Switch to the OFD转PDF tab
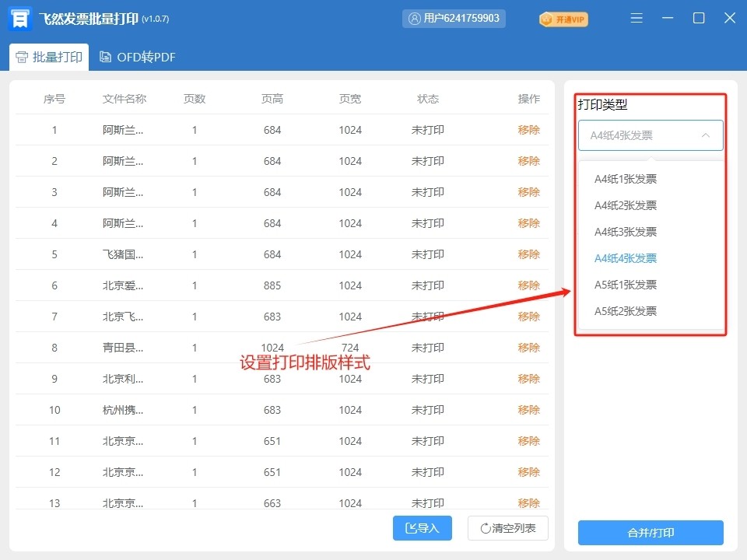The width and height of the screenshot is (747, 560). pyautogui.click(x=136, y=57)
